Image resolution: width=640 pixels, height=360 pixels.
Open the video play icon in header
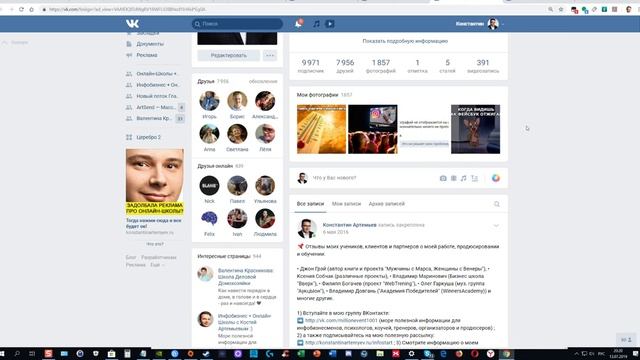[x=330, y=24]
